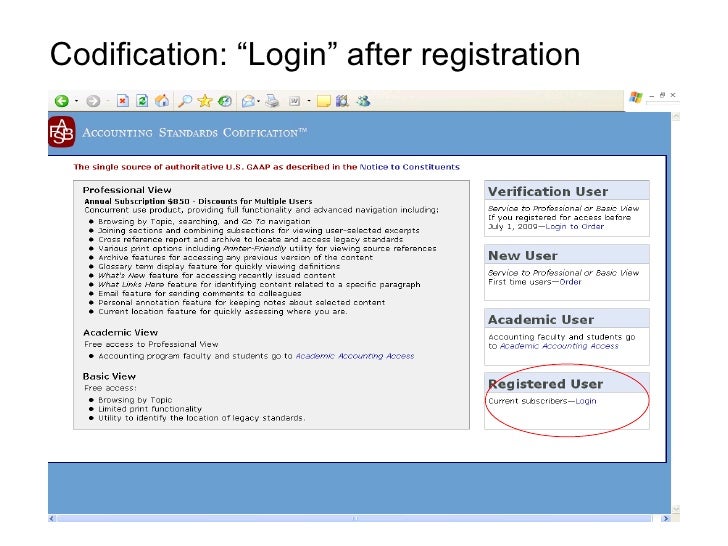Click Login link under Registered User
The height and width of the screenshot is (546, 728).
[586, 401]
